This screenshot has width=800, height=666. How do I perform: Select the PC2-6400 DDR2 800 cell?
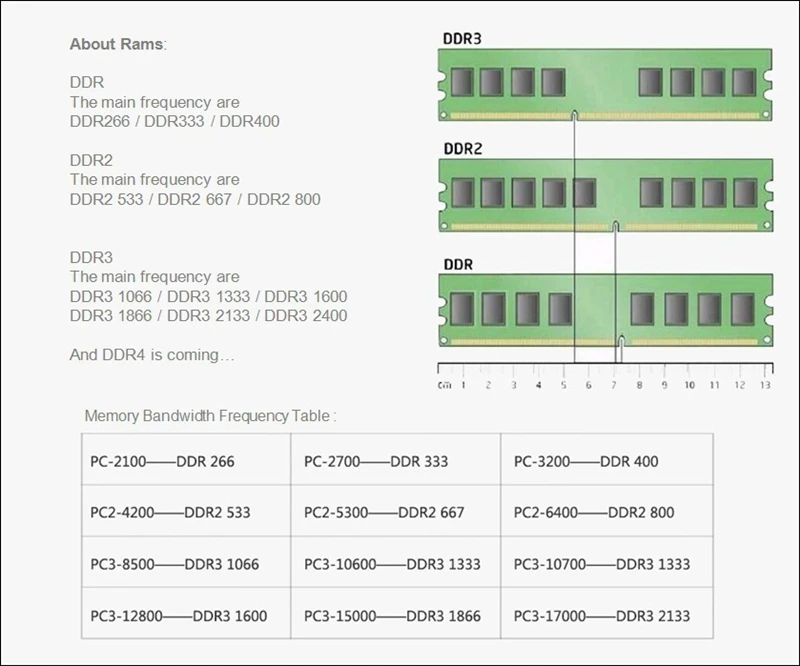607,511
